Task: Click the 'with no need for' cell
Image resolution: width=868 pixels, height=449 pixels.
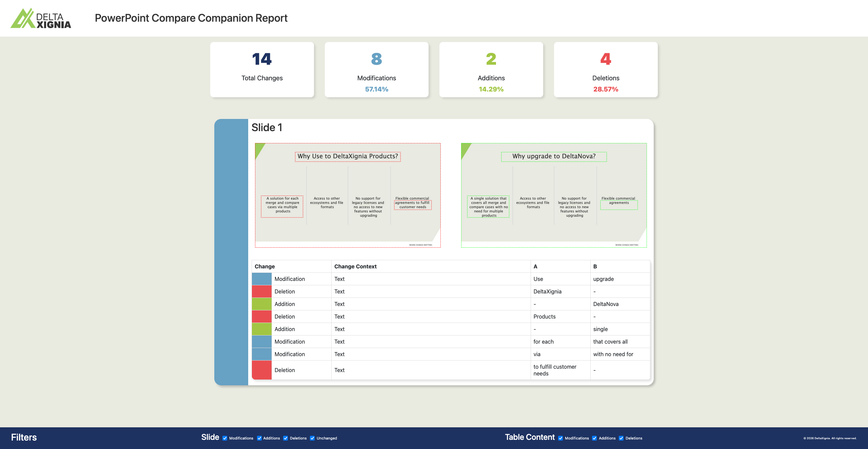Action: (x=620, y=354)
